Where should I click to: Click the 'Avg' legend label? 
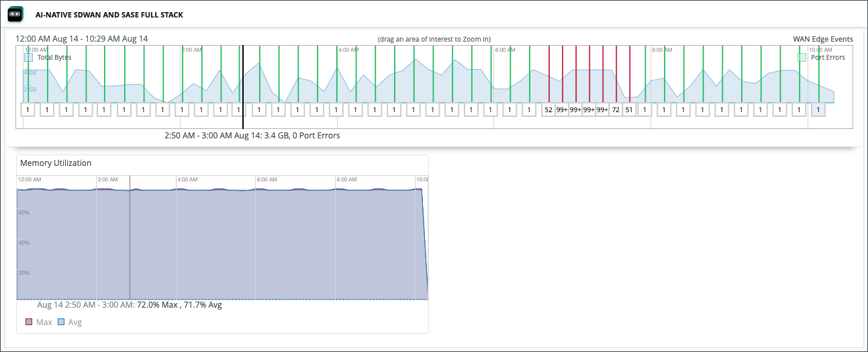(75, 322)
